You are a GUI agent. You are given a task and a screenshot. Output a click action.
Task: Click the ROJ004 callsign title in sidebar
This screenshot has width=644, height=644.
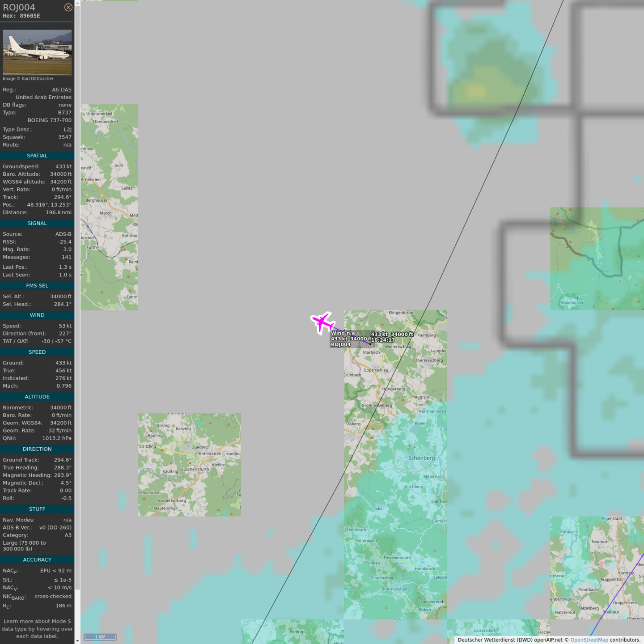coord(19,7)
